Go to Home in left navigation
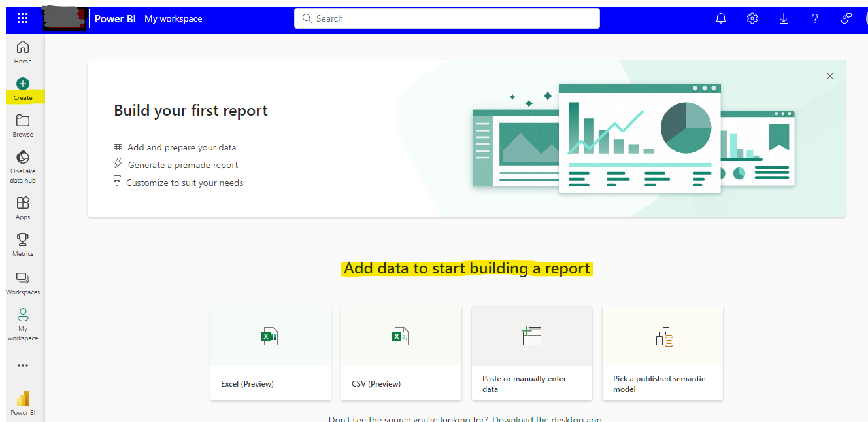The width and height of the screenshot is (868, 422). click(x=23, y=52)
